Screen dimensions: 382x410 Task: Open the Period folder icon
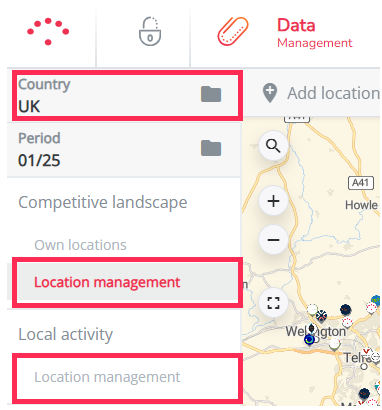211,148
